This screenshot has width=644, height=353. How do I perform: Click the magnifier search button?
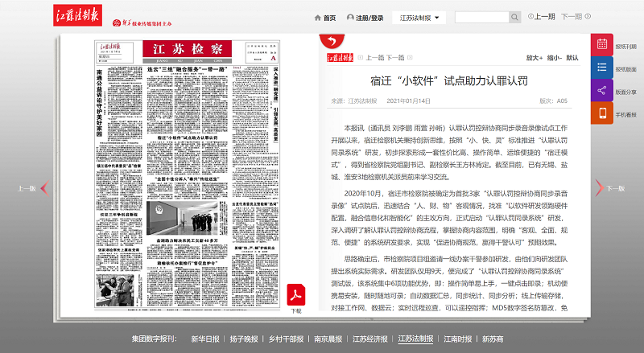click(514, 17)
